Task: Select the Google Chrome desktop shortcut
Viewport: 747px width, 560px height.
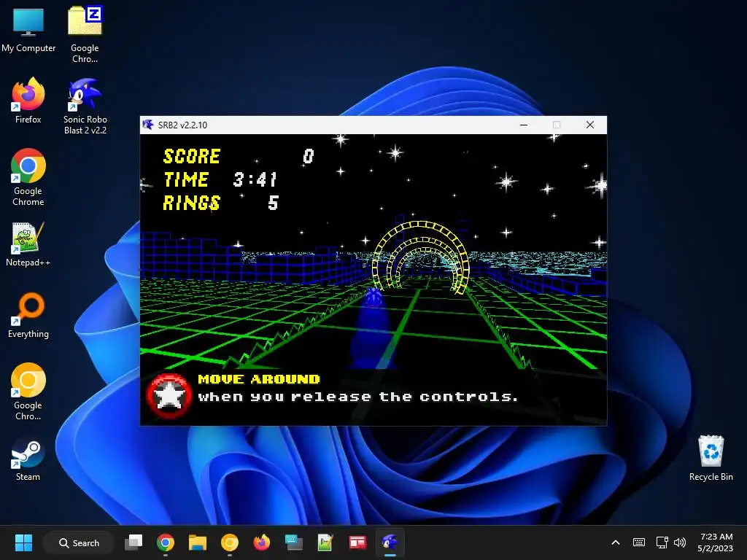Action: [x=28, y=177]
